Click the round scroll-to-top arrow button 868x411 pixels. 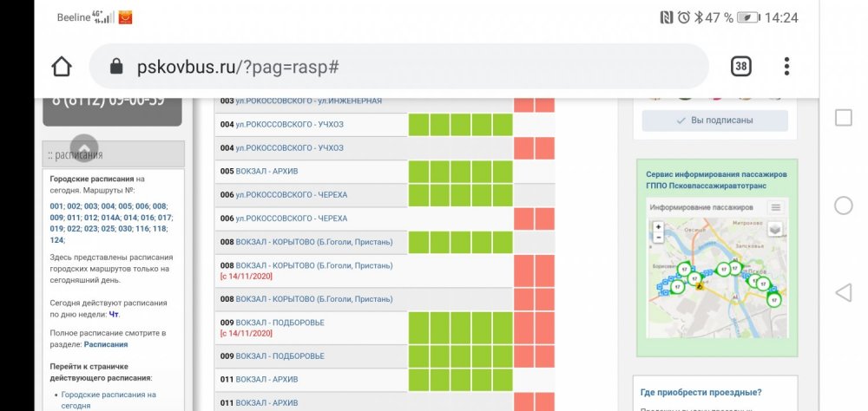pyautogui.click(x=84, y=147)
